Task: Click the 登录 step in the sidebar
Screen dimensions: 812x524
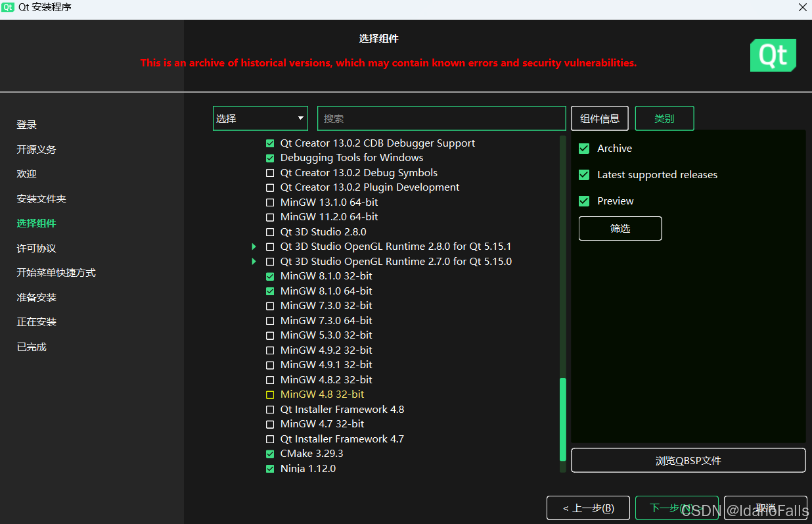Action: coord(27,125)
